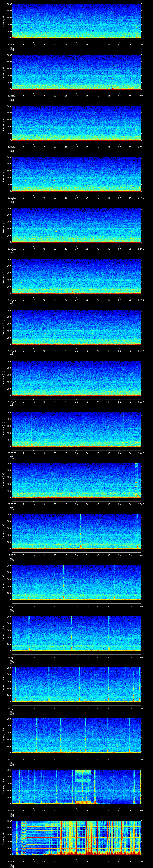The width and height of the screenshot is (153, 868).
Task: Click the bright burst at end of 22:26:00 panel
Action: click(x=136, y=480)
